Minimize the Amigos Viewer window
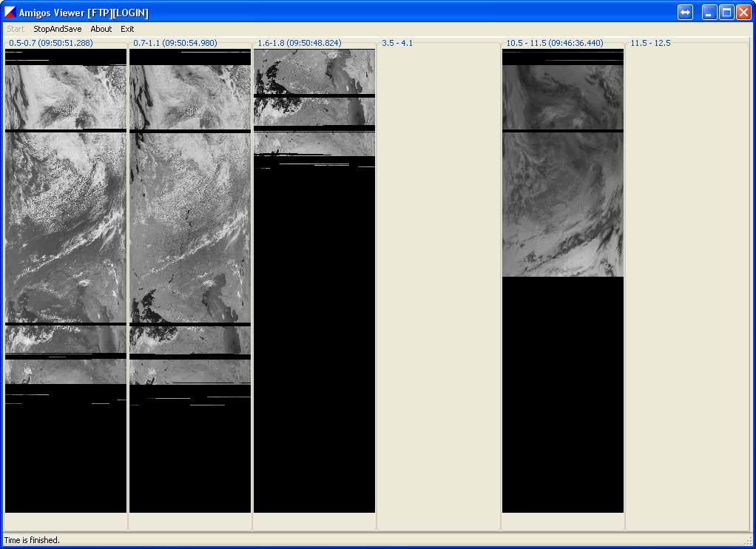The height and width of the screenshot is (549, 756). tap(708, 12)
